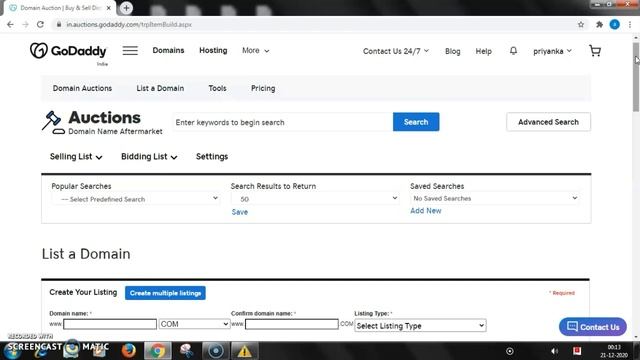The image size is (640, 360).
Task: Open Hosting menu
Action: pyautogui.click(x=213, y=50)
